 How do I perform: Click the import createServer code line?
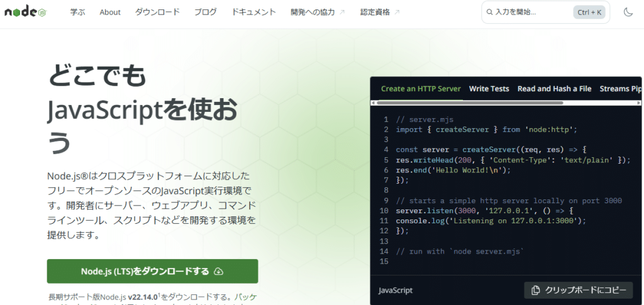click(487, 130)
